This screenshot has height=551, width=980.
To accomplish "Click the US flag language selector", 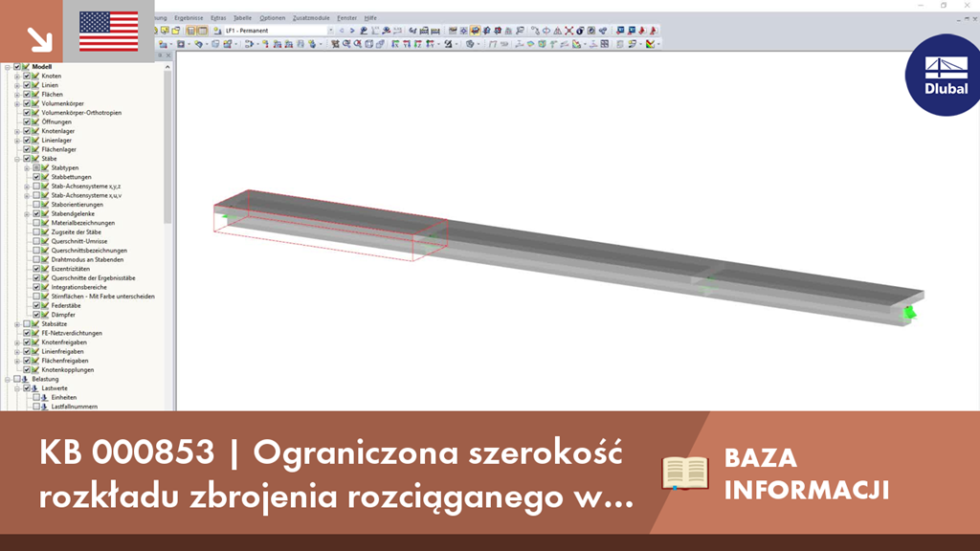I will pyautogui.click(x=109, y=32).
